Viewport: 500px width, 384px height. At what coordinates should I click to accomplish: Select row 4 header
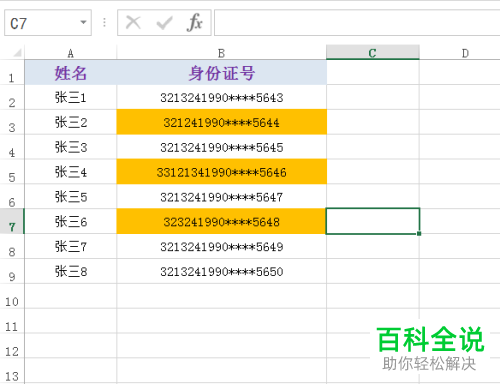pos(12,147)
